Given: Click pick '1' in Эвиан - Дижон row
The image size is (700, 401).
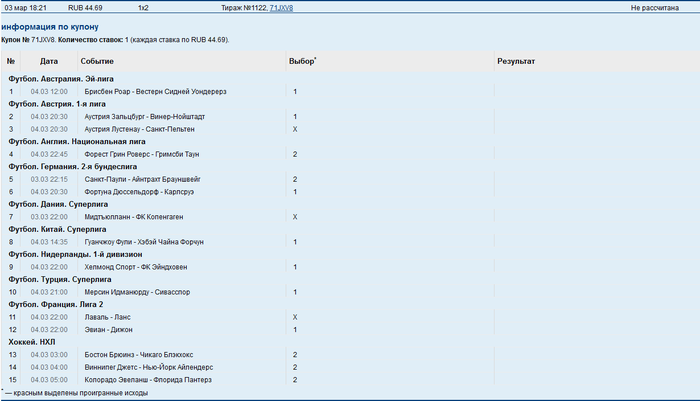Looking at the screenshot, I should 295,329.
